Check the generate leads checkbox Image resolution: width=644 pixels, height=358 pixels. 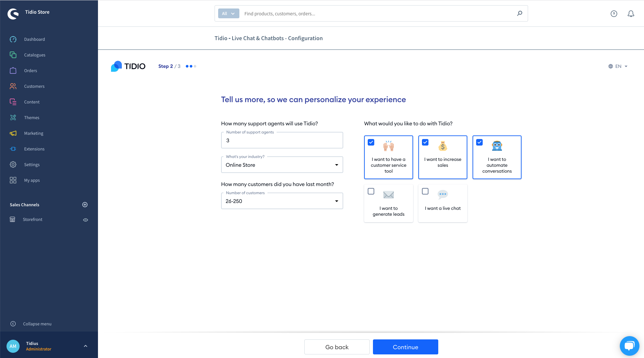pos(371,191)
